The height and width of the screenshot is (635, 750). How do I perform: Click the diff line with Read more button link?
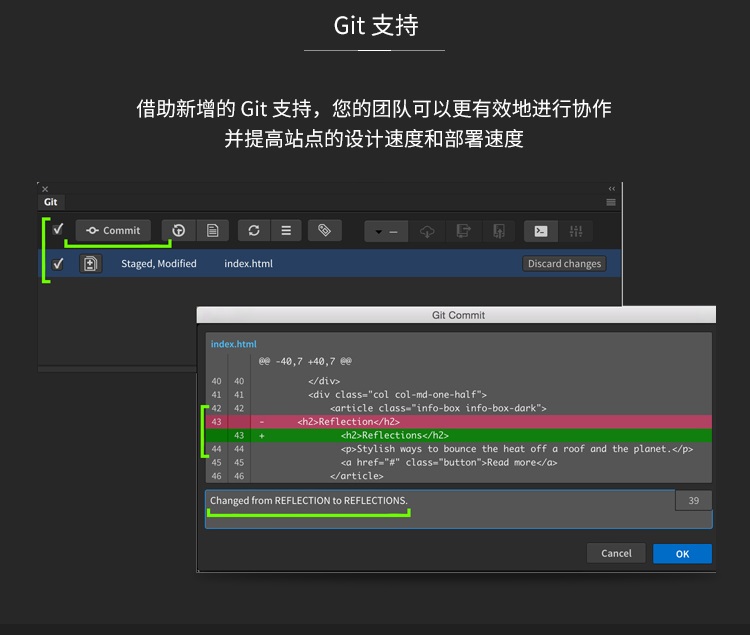click(x=459, y=462)
